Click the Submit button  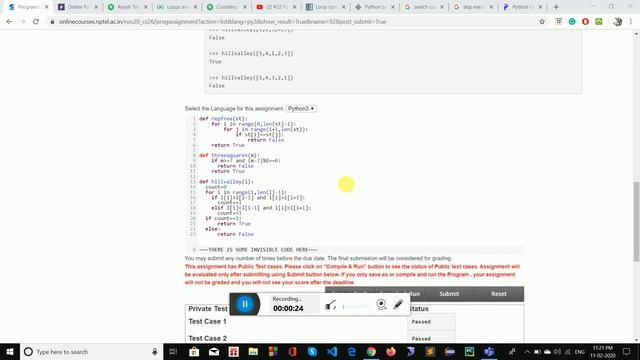449,294
